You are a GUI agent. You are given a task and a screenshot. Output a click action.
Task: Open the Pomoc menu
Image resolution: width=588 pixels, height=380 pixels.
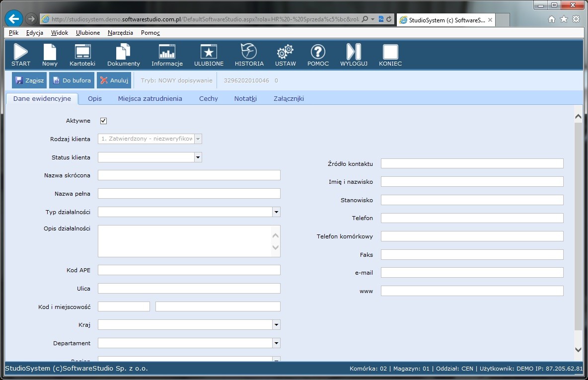(150, 33)
